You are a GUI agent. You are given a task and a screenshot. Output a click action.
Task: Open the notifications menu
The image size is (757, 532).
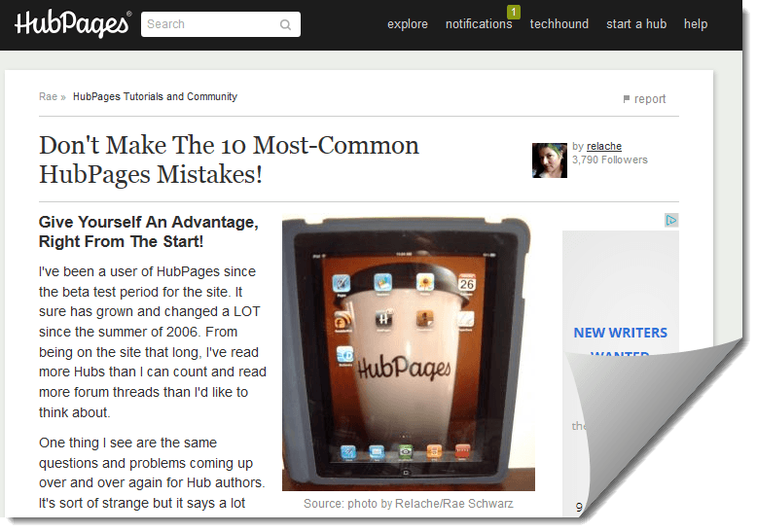click(479, 24)
